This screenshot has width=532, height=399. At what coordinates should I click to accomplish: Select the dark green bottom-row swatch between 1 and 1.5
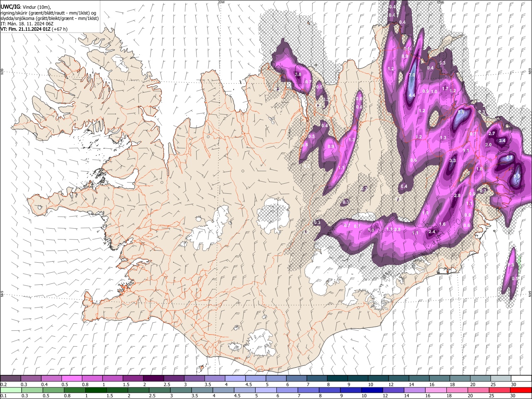tap(96, 390)
